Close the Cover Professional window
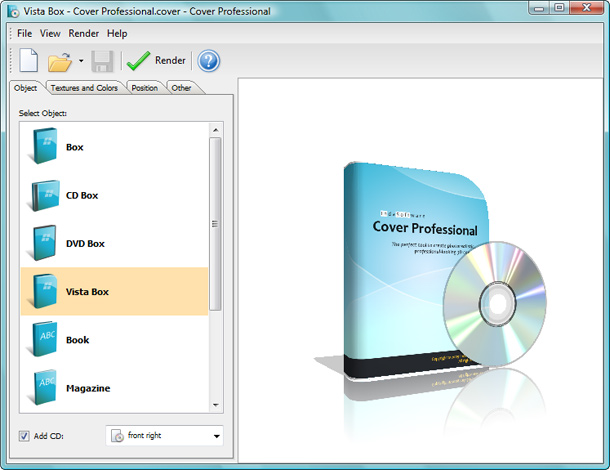The width and height of the screenshot is (610, 470). tap(586, 8)
